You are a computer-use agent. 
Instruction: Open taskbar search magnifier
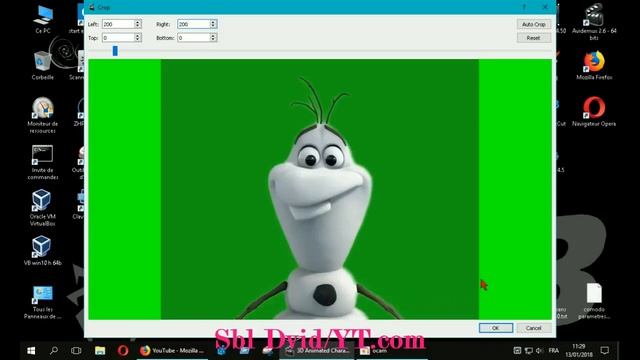coord(53,351)
